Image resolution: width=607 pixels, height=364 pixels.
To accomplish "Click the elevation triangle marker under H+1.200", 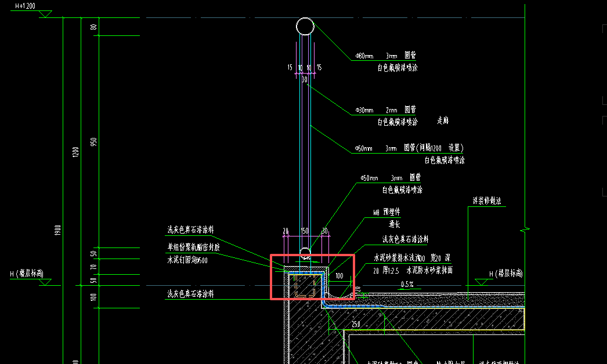I will (45, 14).
